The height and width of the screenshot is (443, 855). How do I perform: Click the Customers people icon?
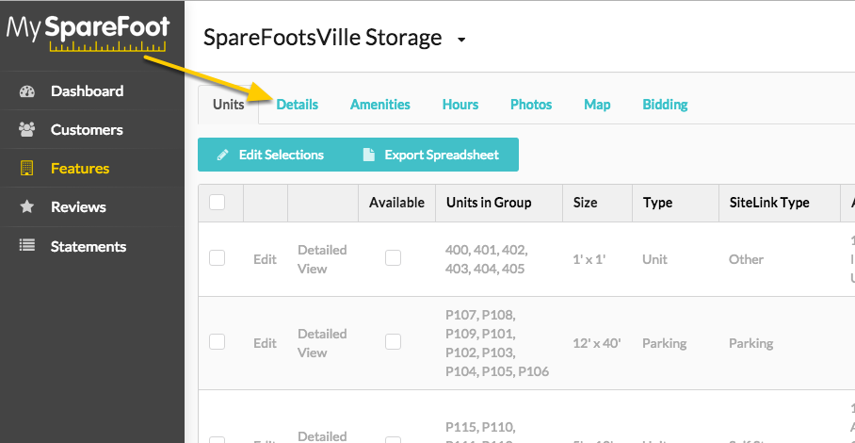27,130
